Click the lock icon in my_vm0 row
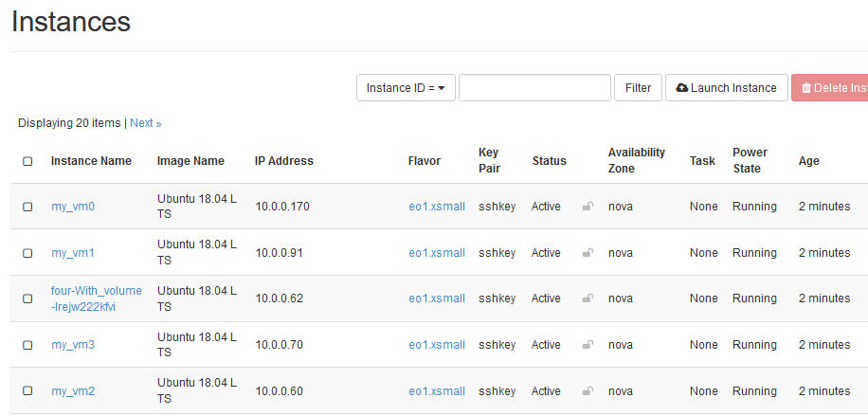Image resolution: width=868 pixels, height=416 pixels. coord(588,207)
